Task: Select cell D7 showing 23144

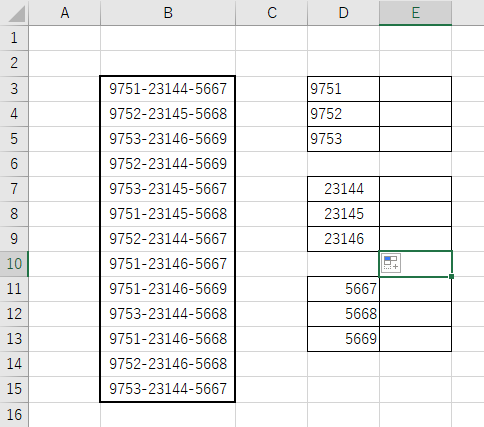Action: point(343,189)
